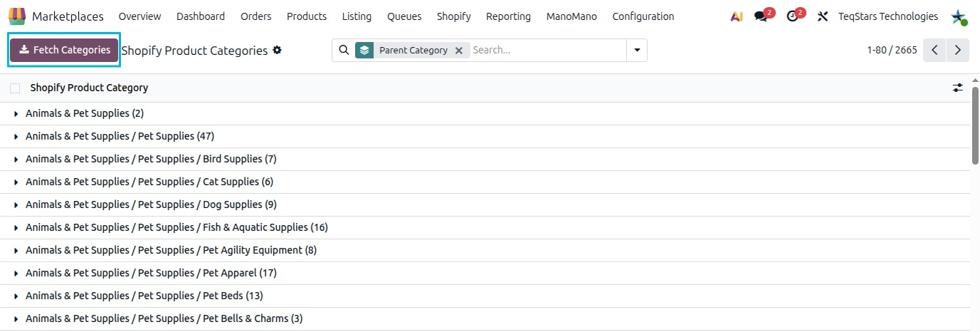
Task: Open the AI assistant icon
Action: pos(737,16)
